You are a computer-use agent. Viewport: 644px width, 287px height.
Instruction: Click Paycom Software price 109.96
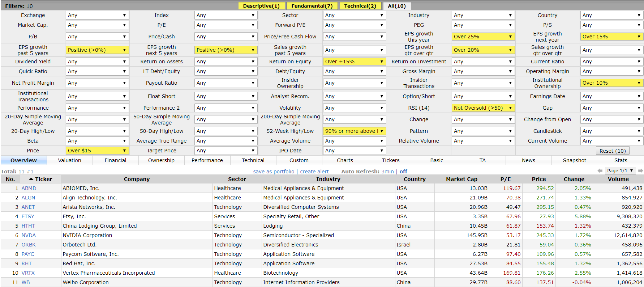pyautogui.click(x=545, y=254)
